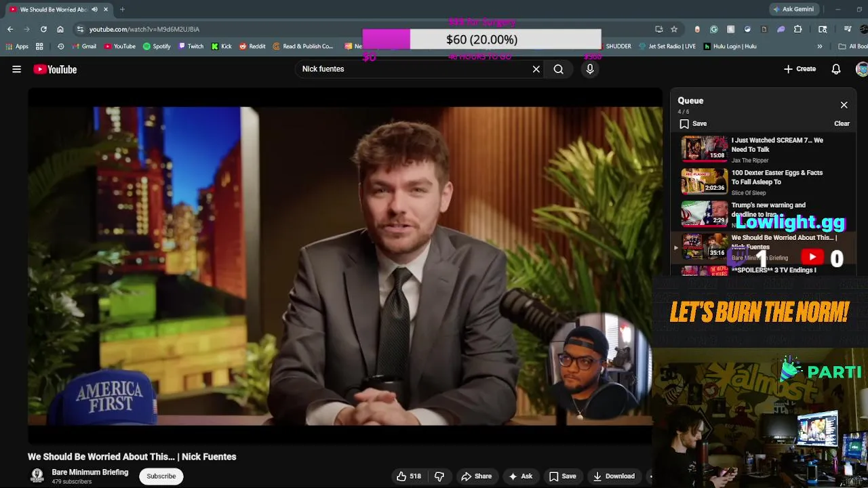The height and width of the screenshot is (488, 868).
Task: Expand the hidden bookmarks chevron
Action: tap(819, 47)
